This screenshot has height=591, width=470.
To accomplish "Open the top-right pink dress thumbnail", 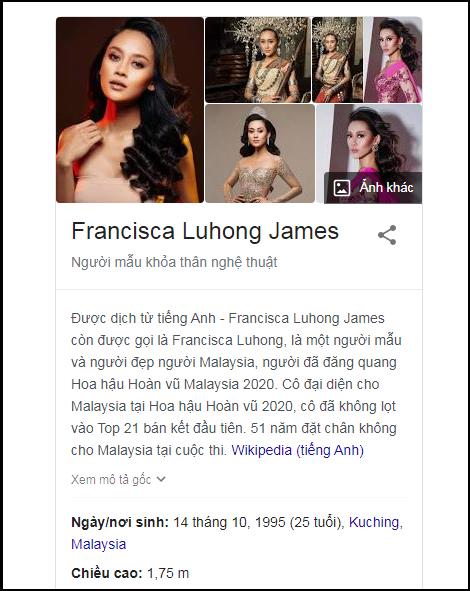I will tap(393, 60).
